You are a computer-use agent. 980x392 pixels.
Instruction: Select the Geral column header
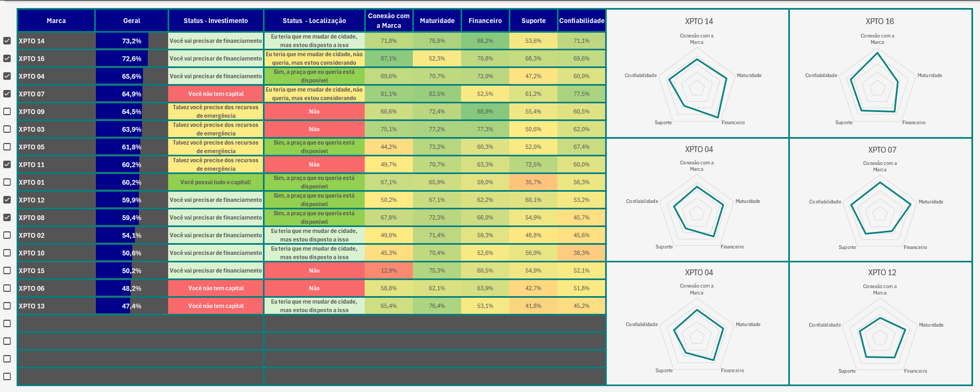click(x=132, y=21)
